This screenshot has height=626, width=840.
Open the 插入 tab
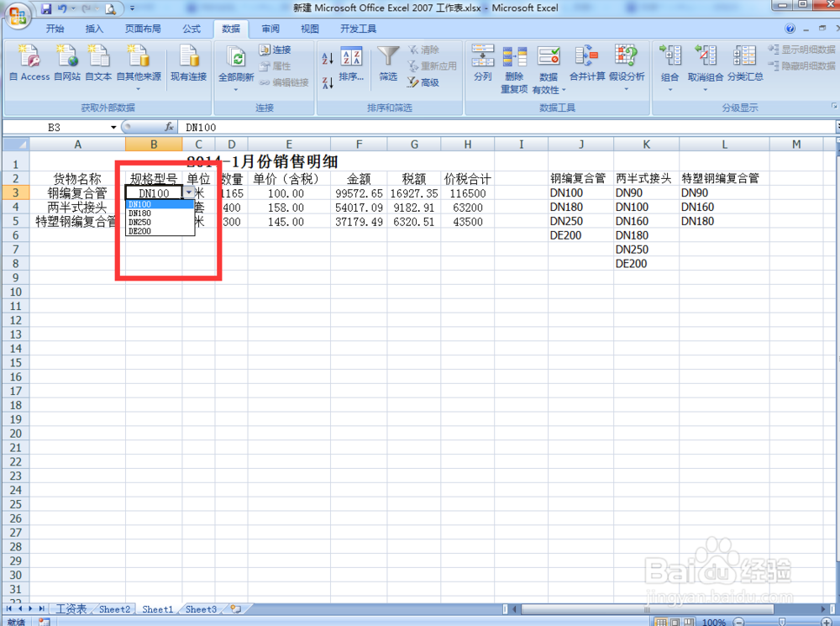(94, 29)
